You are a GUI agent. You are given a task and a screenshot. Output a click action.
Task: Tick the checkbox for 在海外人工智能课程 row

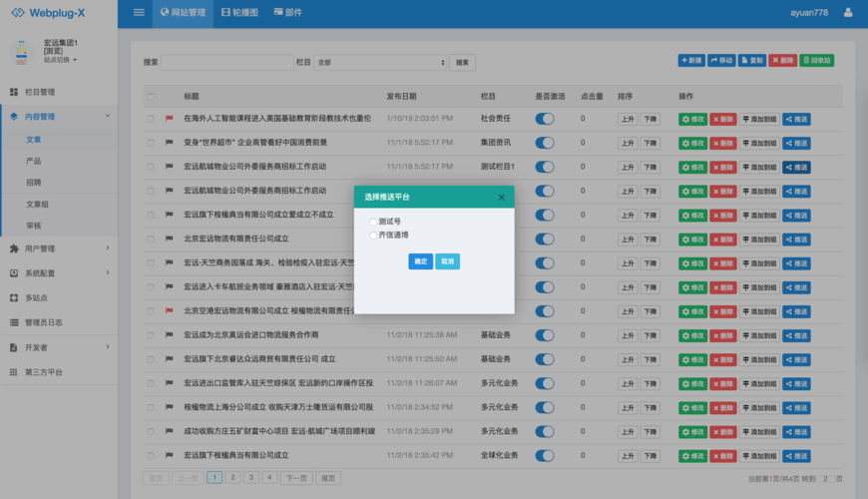point(151,119)
